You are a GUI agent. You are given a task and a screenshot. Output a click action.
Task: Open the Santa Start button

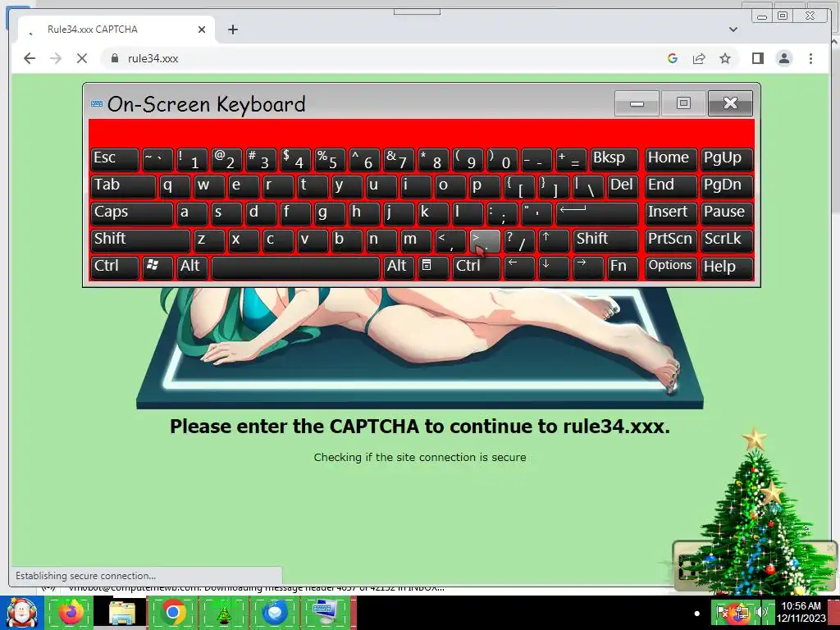pos(21,613)
